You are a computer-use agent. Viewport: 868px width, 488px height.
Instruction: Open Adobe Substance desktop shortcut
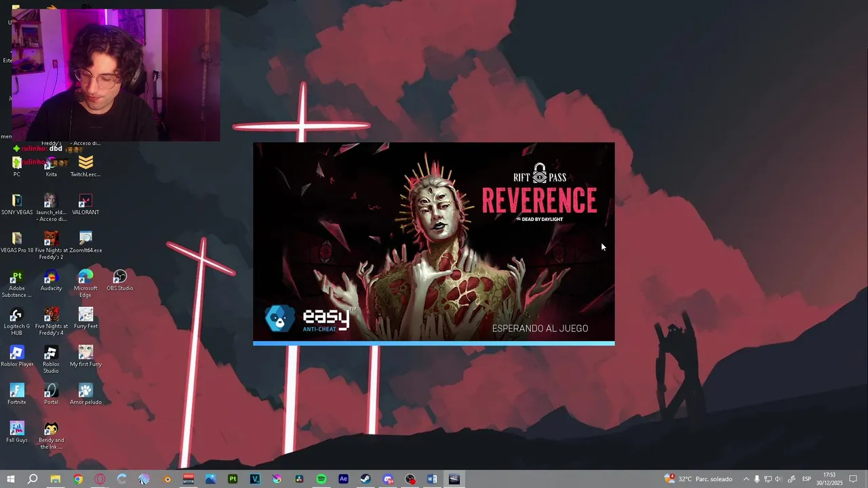coord(17,283)
